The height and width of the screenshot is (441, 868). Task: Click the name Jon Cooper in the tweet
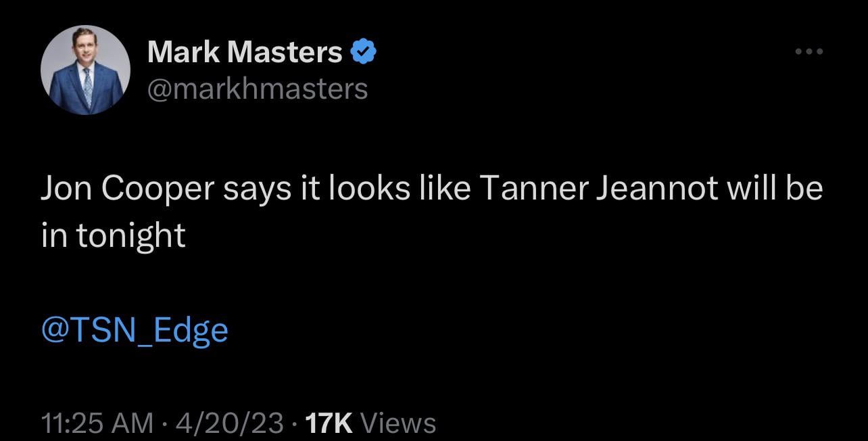126,190
